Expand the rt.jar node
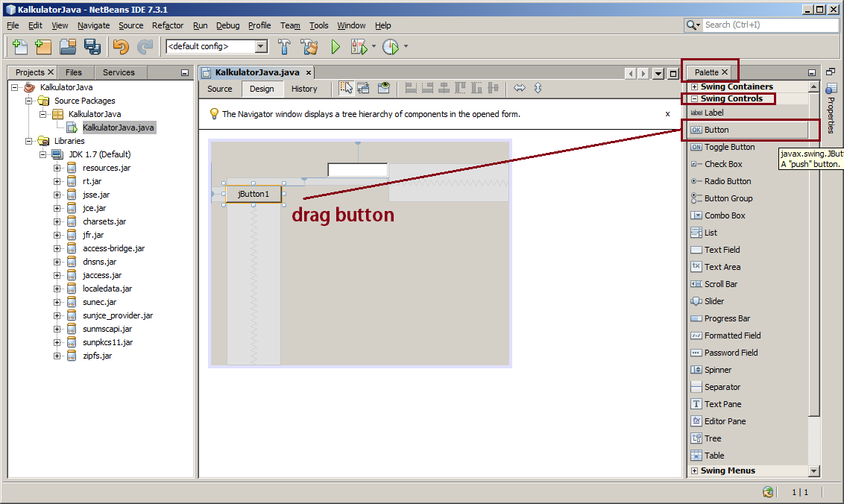Viewport: 844px width, 504px height. (x=57, y=181)
